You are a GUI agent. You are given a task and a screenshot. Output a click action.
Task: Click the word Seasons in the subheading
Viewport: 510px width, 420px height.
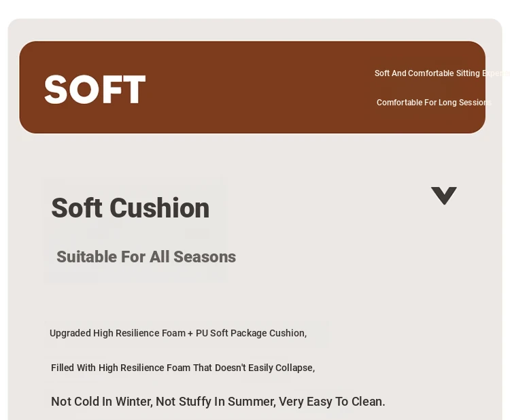[205, 257]
